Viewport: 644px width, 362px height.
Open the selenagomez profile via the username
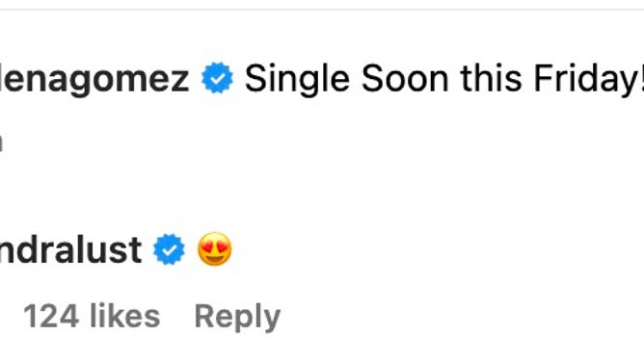point(94,79)
